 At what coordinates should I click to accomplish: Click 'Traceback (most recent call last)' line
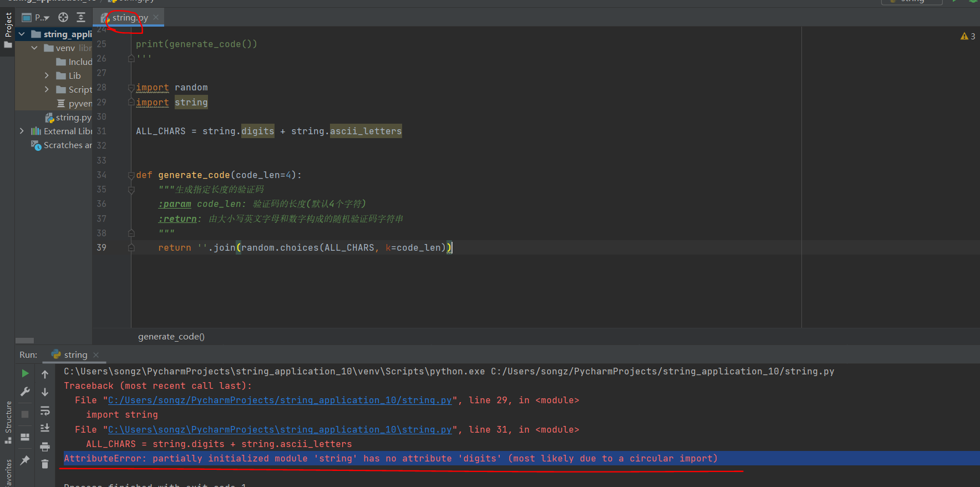click(x=158, y=386)
